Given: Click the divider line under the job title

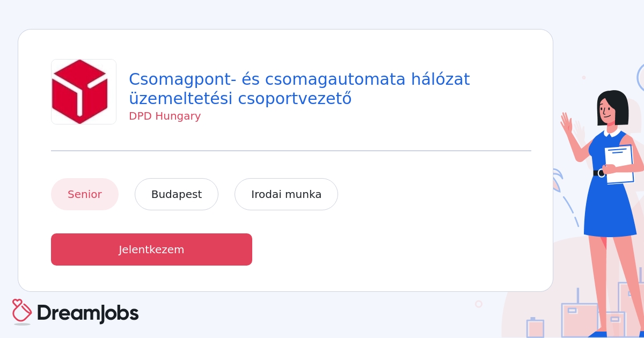Looking at the screenshot, I should (291, 150).
